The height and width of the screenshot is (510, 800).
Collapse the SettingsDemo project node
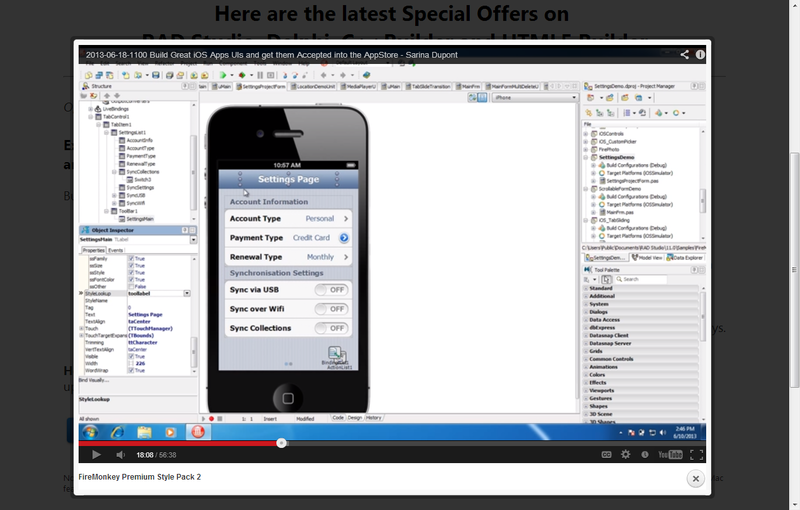(x=586, y=158)
